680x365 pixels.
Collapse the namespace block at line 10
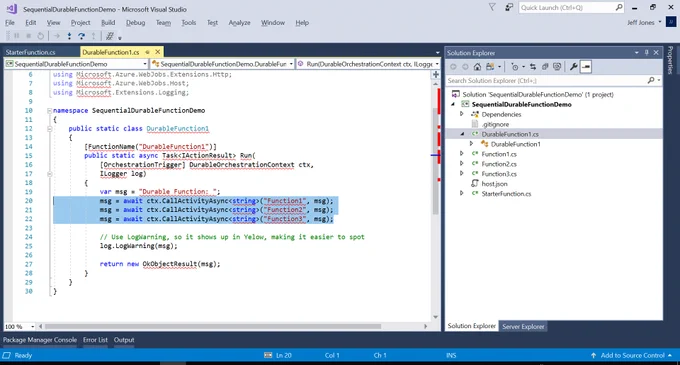click(49, 111)
